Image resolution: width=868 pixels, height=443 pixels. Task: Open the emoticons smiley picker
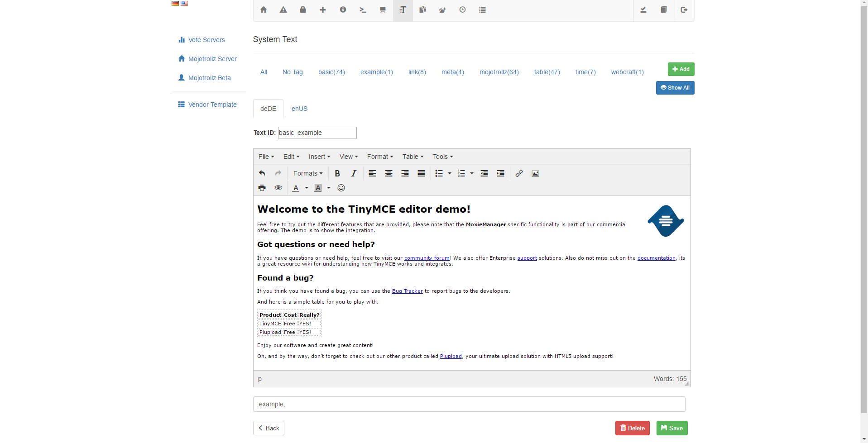coord(341,188)
